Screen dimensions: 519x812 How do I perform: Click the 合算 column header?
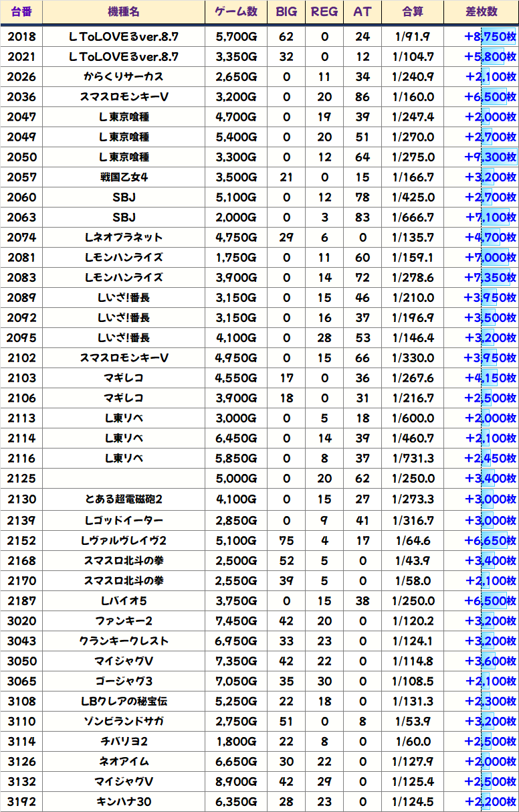point(413,12)
